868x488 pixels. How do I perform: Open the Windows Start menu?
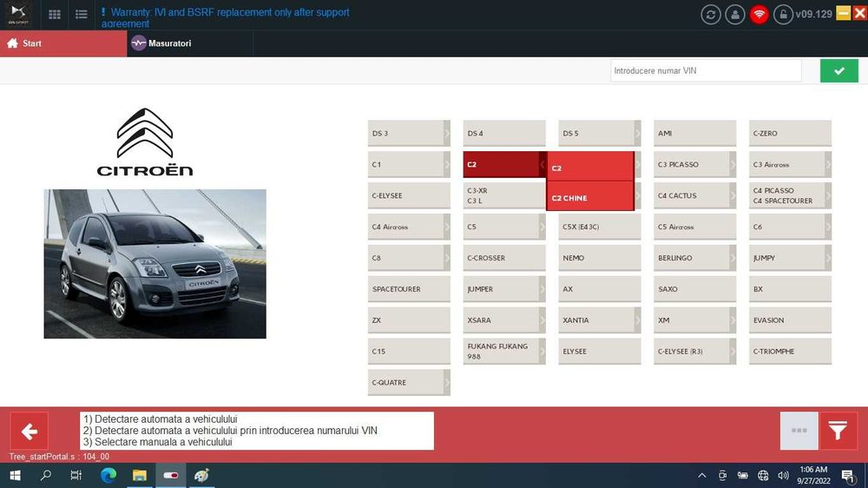[x=15, y=475]
